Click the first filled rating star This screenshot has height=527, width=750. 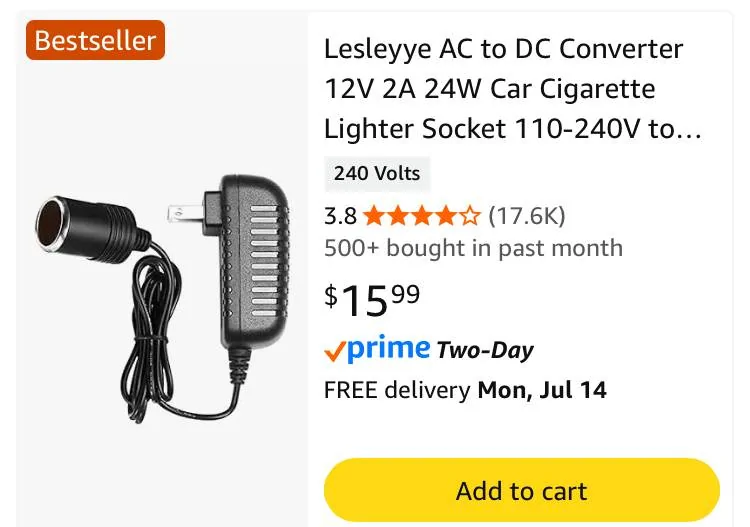coord(373,215)
